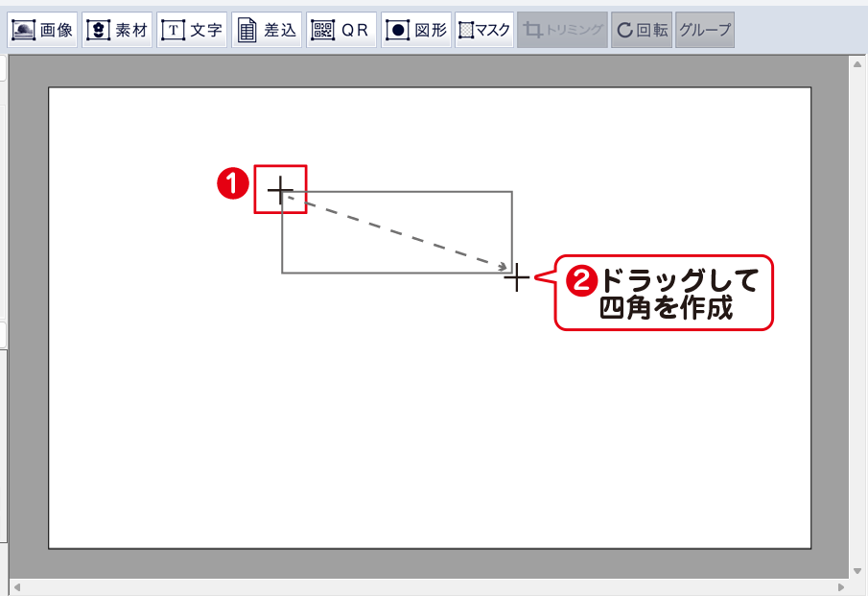Viewport: 868px width, 596px height.
Task: Click the ドラッグして四角を作成 callout
Action: [x=666, y=294]
